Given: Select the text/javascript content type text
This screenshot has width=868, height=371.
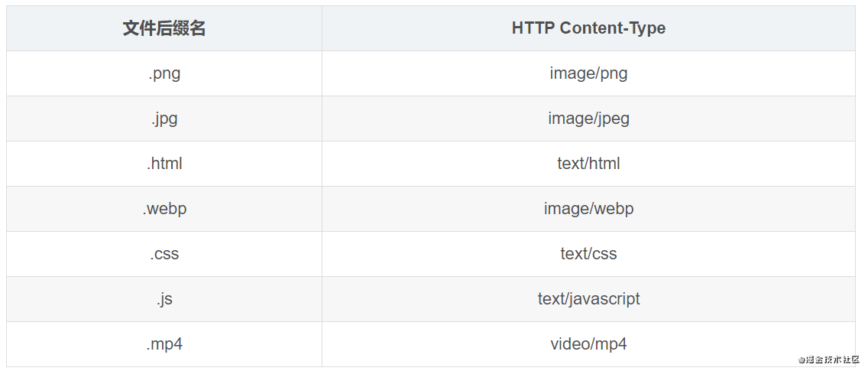Looking at the screenshot, I should 588,299.
